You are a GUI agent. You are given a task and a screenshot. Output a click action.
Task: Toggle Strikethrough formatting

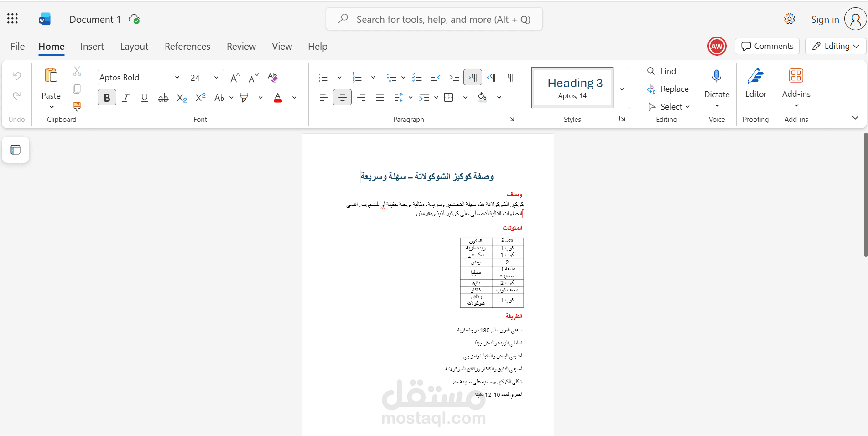point(163,98)
